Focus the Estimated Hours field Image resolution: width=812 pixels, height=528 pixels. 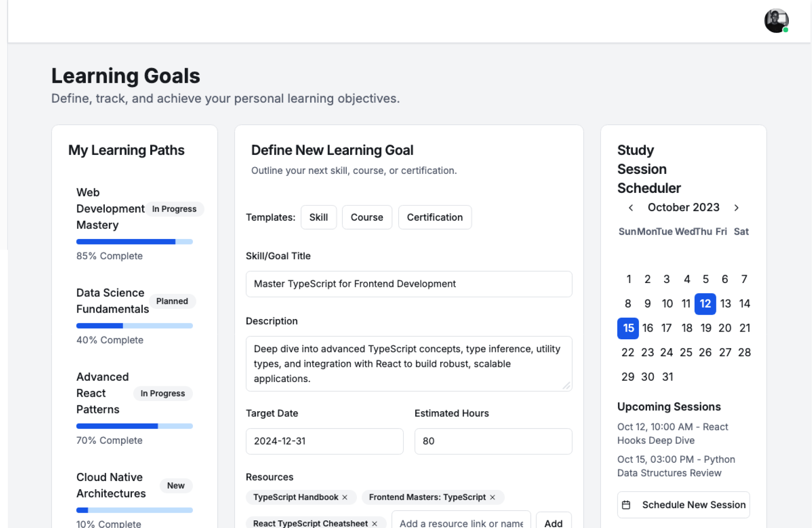(493, 441)
